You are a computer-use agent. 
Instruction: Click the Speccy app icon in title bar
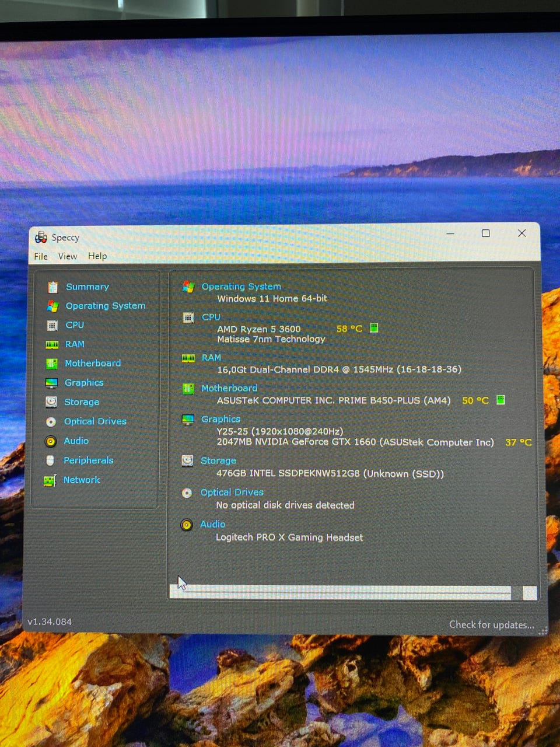41,237
